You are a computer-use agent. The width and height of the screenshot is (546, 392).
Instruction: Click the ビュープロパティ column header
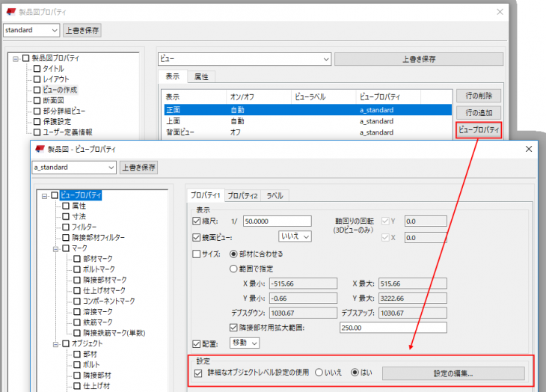pos(388,97)
